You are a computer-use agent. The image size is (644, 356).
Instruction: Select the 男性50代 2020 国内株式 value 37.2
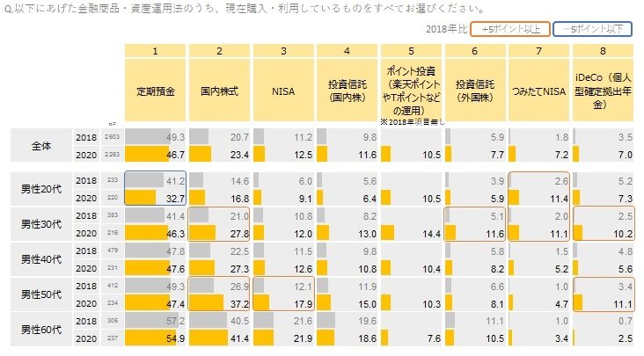(x=240, y=304)
